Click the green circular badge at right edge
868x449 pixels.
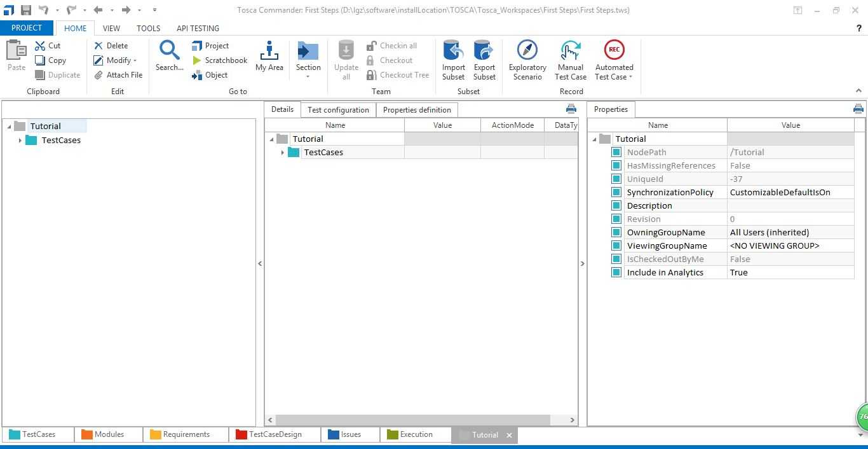[862, 417]
